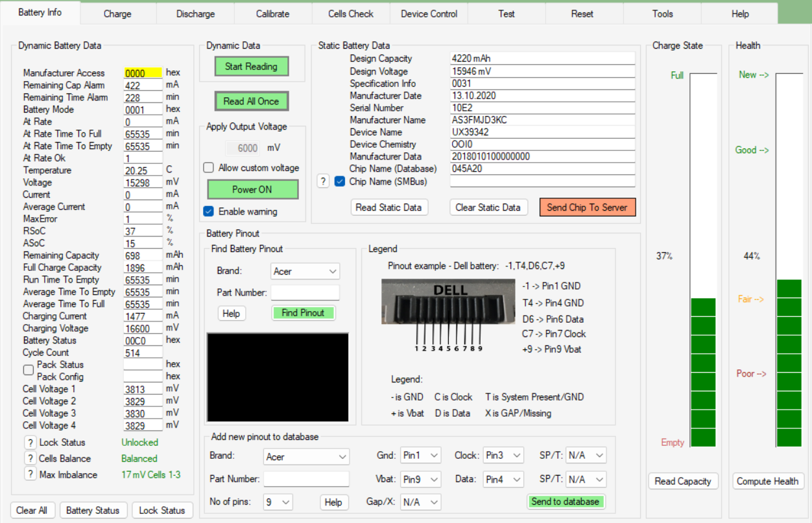Viewport: 812px width, 523px height.
Task: Click the Max Imbalance question mark icon
Action: click(x=30, y=474)
